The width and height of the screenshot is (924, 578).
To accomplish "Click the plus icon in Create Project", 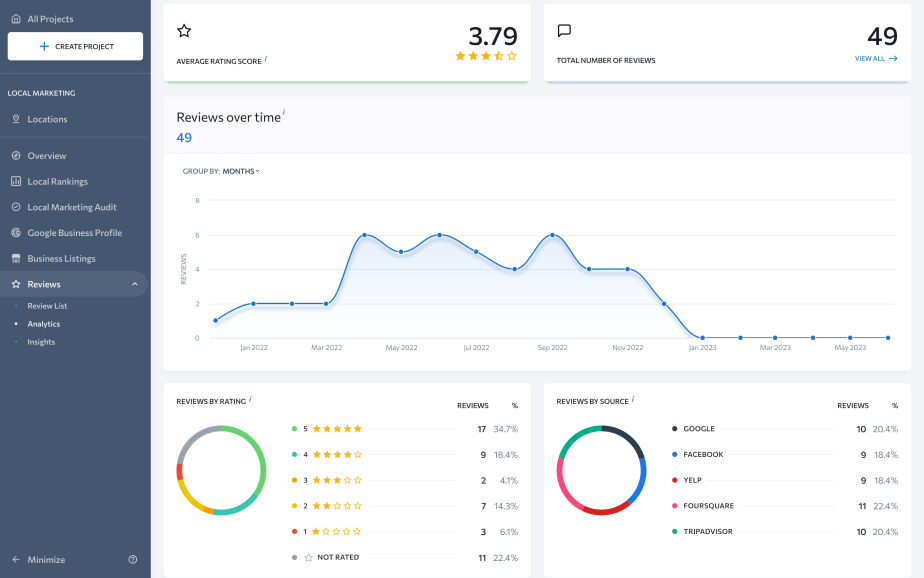I will click(x=44, y=46).
